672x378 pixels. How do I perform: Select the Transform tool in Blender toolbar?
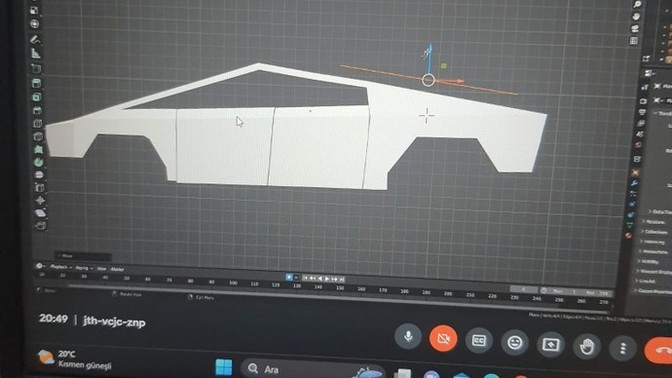point(35,24)
